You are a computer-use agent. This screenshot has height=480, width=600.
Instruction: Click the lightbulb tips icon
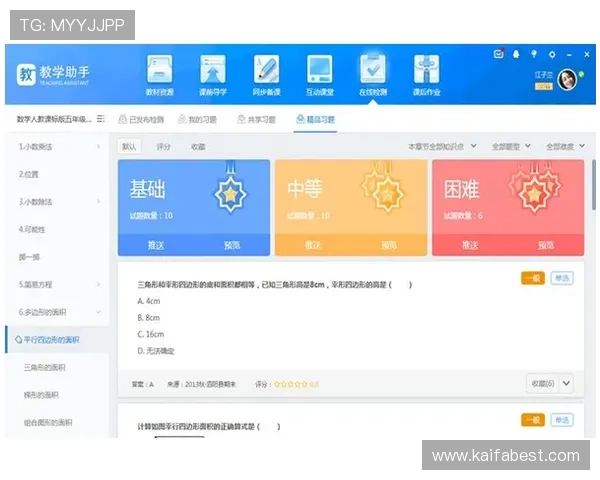click(x=534, y=54)
